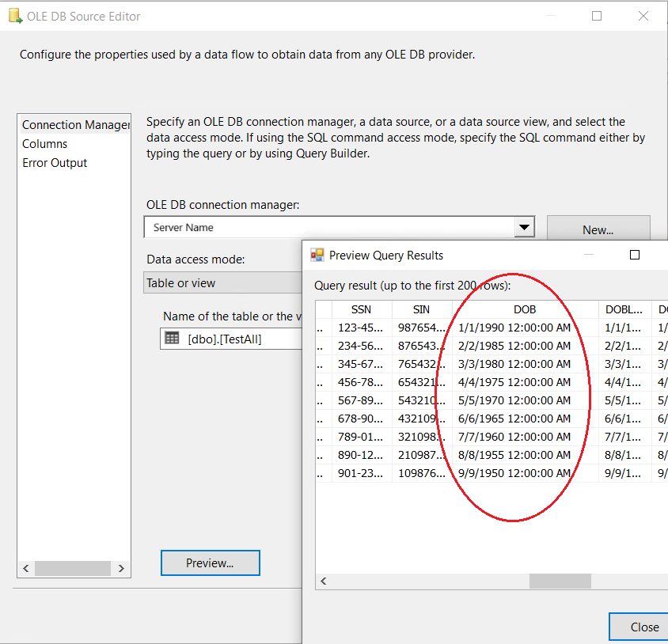The width and height of the screenshot is (668, 644).
Task: Click right arrow of the side panel scrollbar
Action: (x=121, y=568)
